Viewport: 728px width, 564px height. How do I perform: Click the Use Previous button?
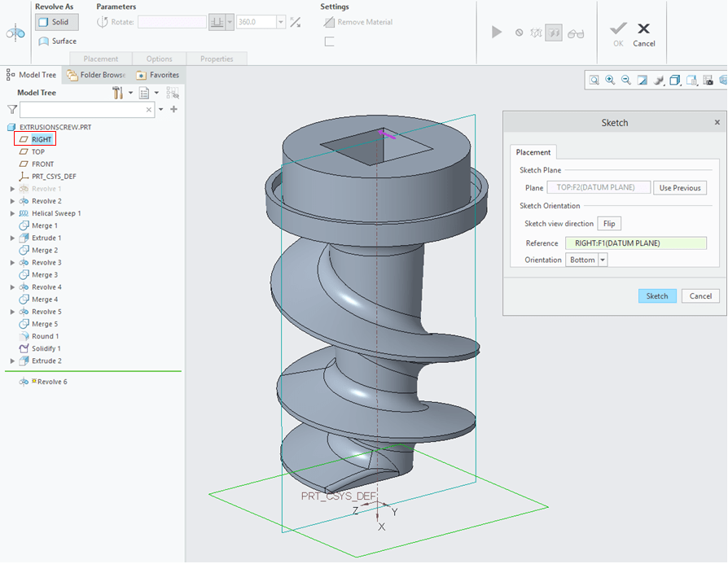point(679,188)
